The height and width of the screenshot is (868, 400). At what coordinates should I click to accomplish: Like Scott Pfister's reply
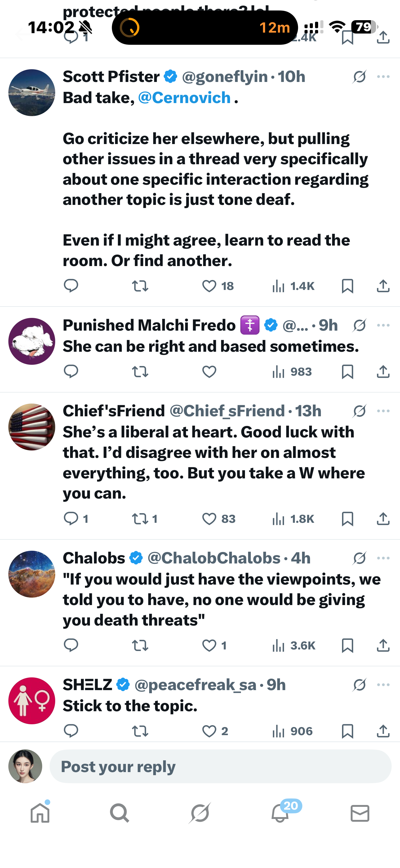pos(209,286)
